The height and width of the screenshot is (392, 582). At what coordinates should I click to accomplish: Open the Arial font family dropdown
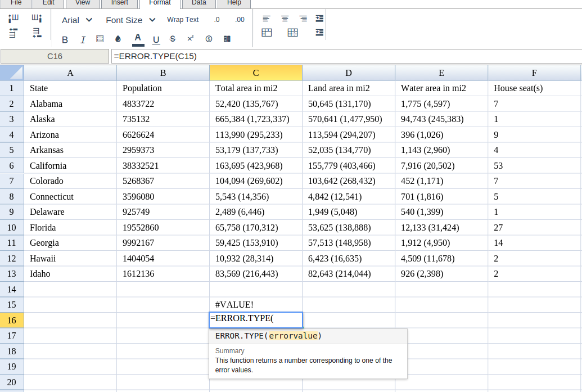[x=77, y=20]
